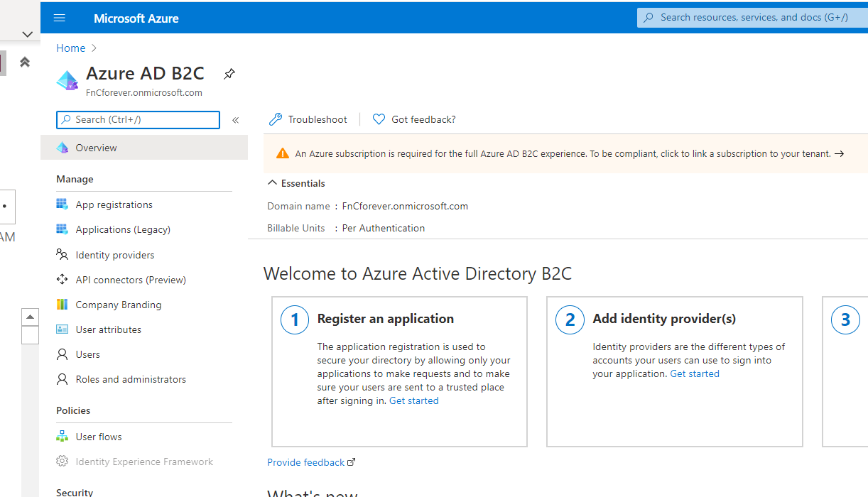Click Roles and administrators person icon
This screenshot has width=868, height=497.
63,379
